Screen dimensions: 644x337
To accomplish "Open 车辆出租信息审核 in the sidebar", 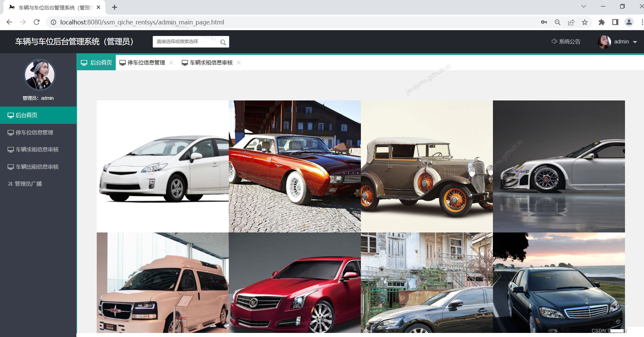I will tap(38, 167).
